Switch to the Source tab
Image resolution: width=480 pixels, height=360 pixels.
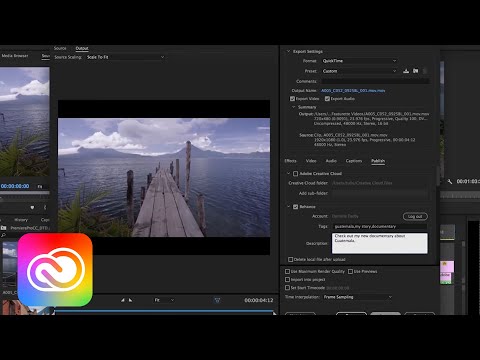pos(60,48)
